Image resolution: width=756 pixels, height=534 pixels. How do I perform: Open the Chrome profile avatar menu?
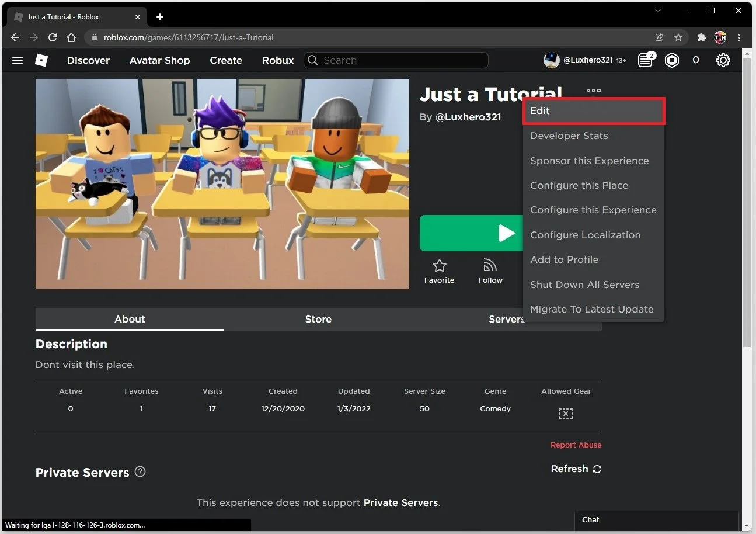[720, 37]
